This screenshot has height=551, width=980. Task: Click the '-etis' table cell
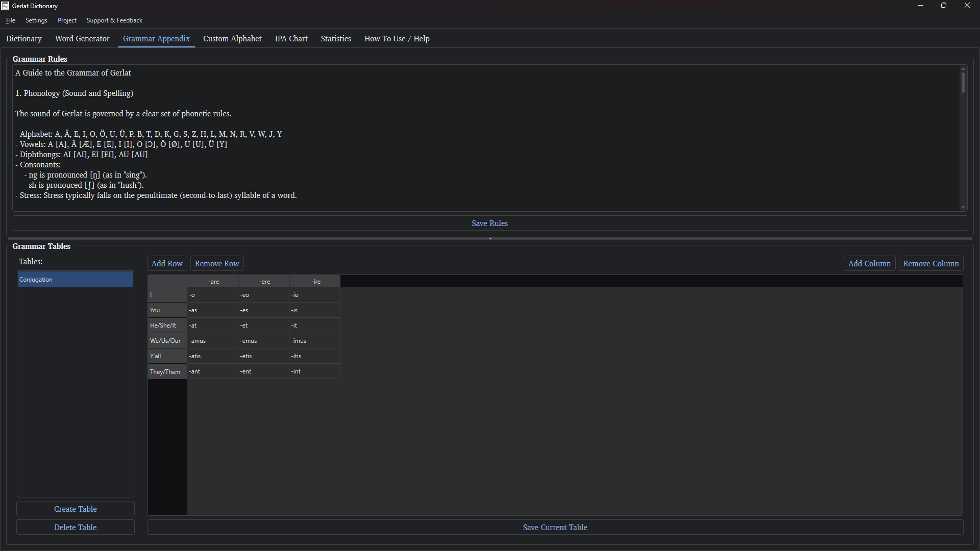(x=264, y=356)
